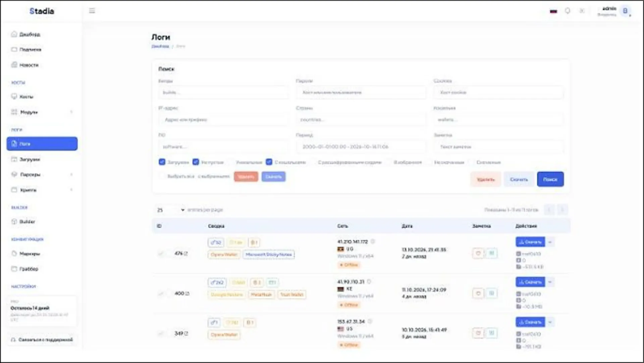Open the external link icon beside ID 474
644x363 pixels.
click(x=186, y=253)
